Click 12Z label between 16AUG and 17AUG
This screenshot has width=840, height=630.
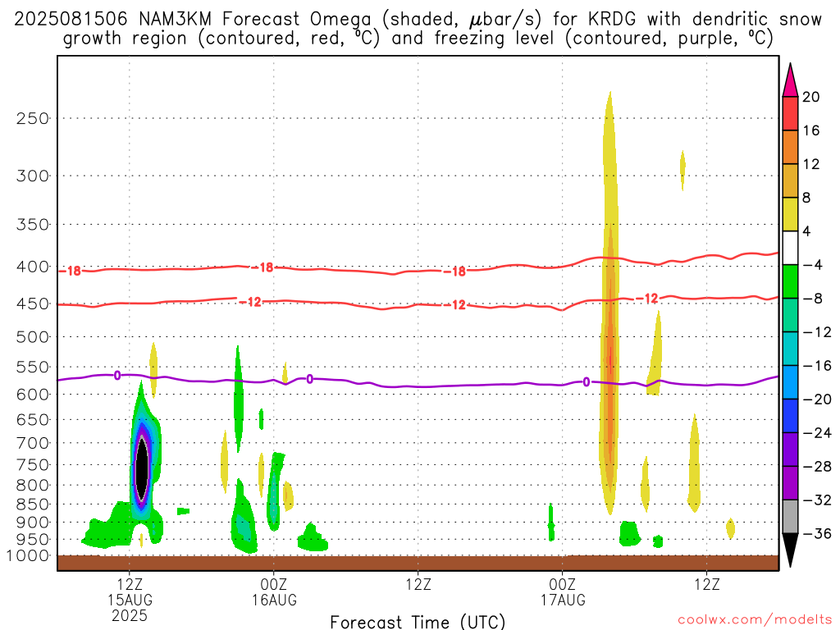coord(418,584)
